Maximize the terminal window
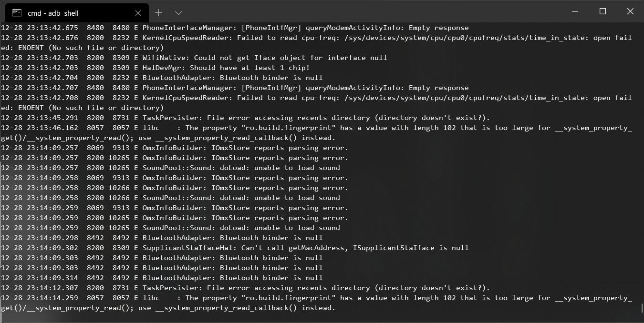This screenshot has width=644, height=323. click(x=602, y=11)
